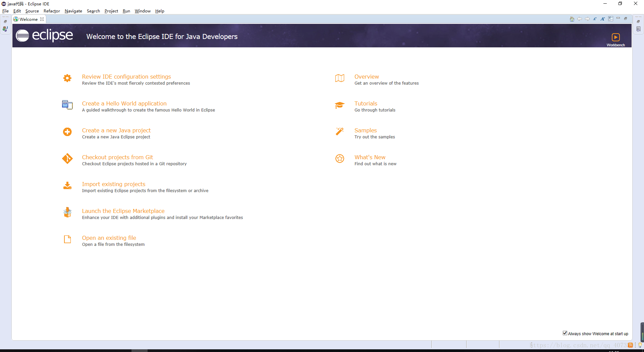Click the Marketplace box icon

click(67, 212)
